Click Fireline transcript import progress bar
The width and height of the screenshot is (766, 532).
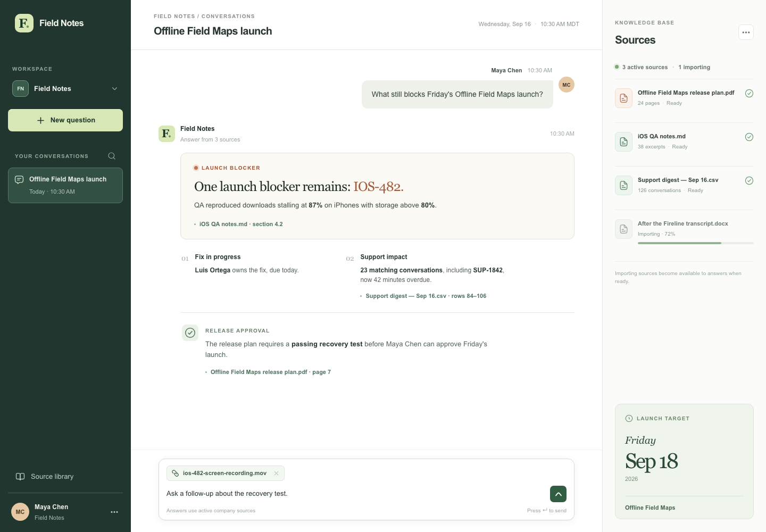pos(696,243)
